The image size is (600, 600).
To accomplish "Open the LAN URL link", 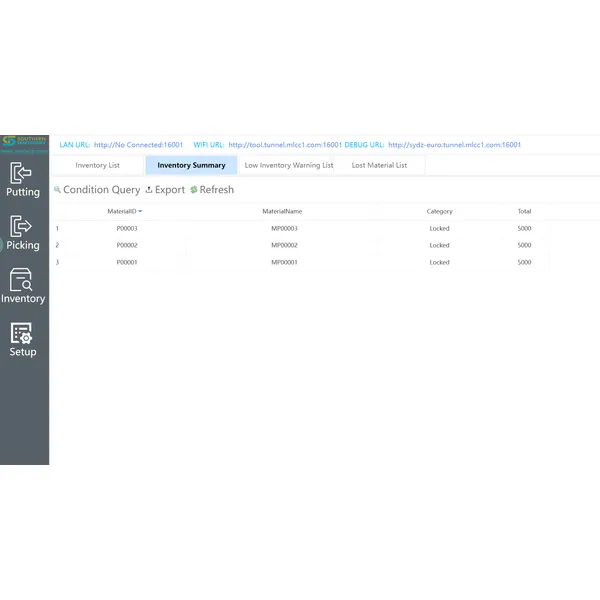I will pos(139,145).
